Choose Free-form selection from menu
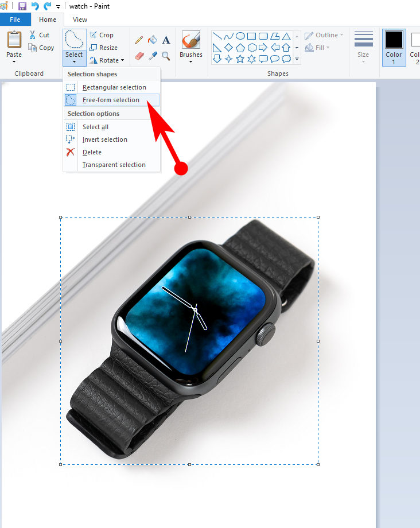This screenshot has width=420, height=528. tap(111, 100)
